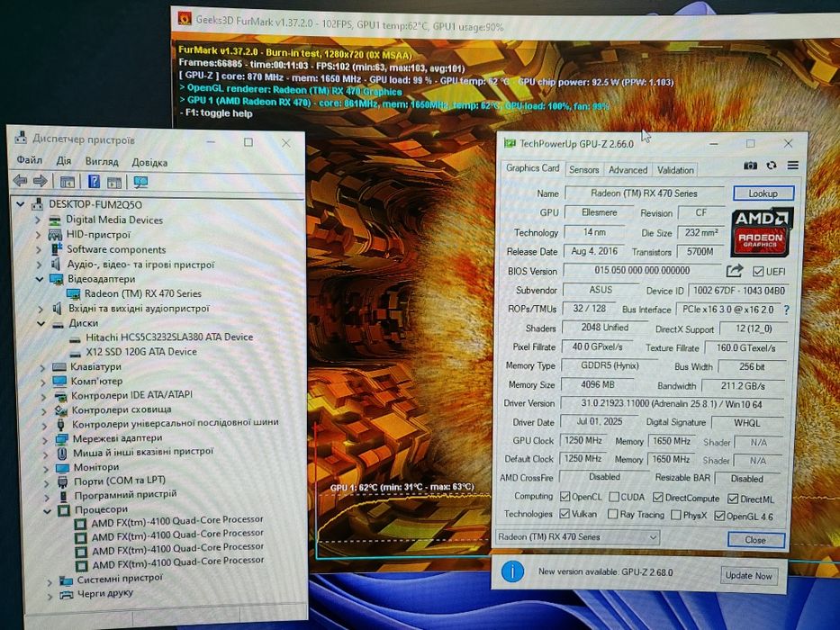The width and height of the screenshot is (840, 630).
Task: Open the Файл menu
Action: pos(29,159)
